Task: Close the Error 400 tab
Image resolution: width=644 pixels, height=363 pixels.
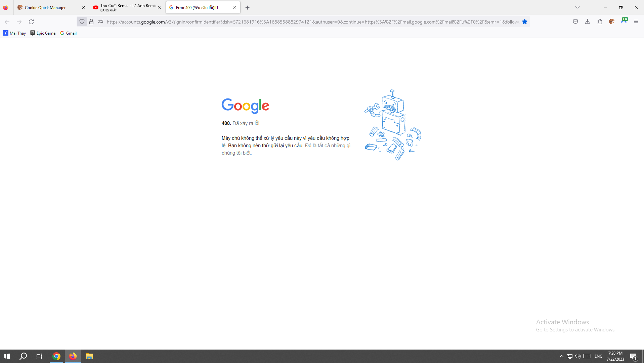Action: (x=235, y=7)
